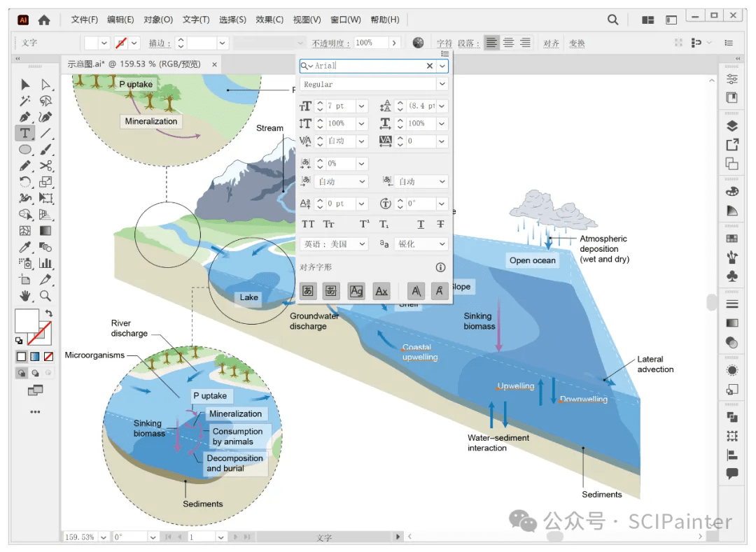This screenshot has width=756, height=552.
Task: Toggle Underline in Character panel
Action: click(x=421, y=225)
